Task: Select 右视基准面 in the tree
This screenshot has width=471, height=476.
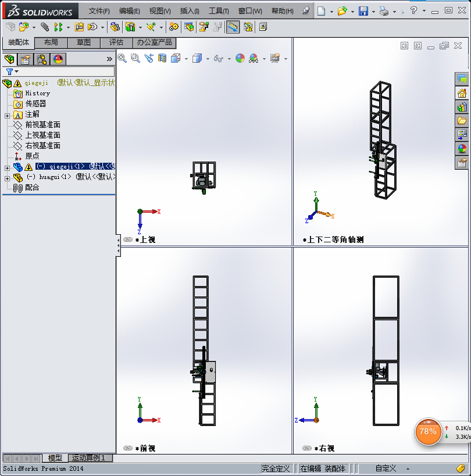Action: [x=43, y=146]
